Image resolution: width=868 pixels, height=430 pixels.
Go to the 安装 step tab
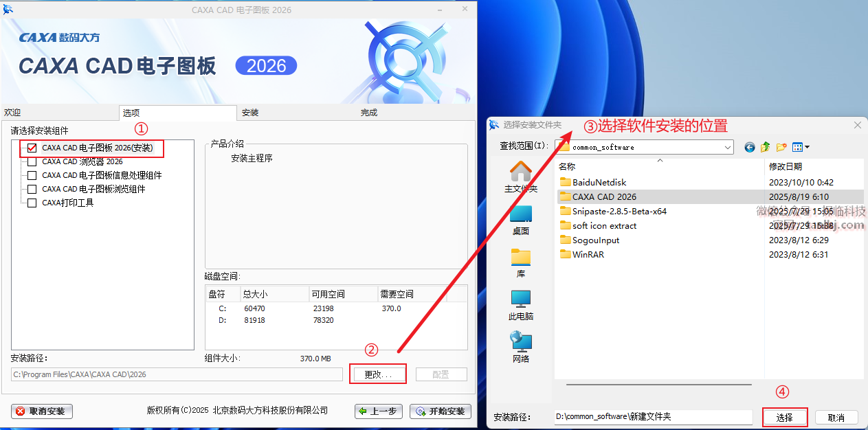point(298,113)
